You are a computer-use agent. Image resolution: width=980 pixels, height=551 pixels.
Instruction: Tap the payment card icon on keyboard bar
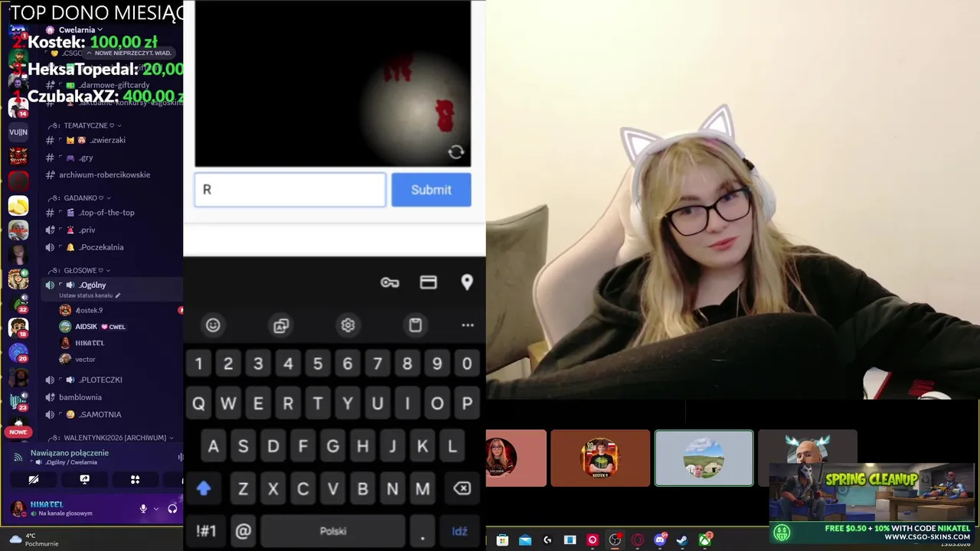coord(428,282)
